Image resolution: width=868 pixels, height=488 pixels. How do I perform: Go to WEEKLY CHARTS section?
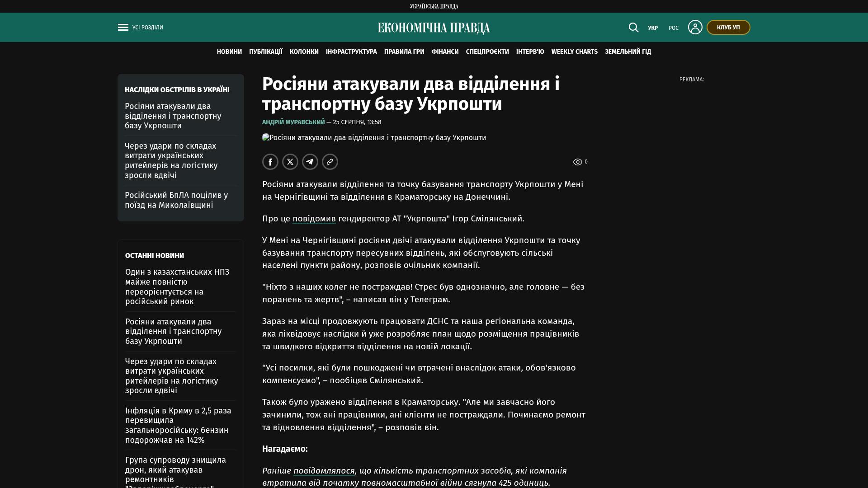[574, 52]
